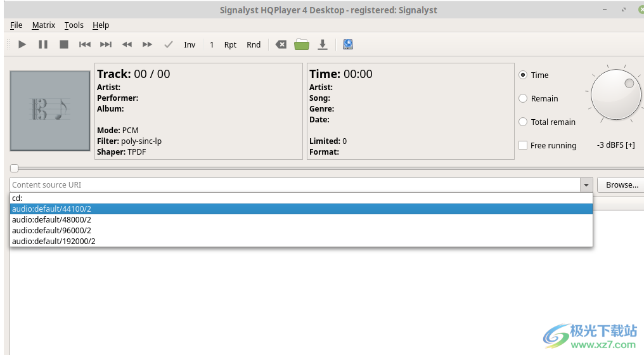Click the blue disc library icon
Screen dimensions: 644x355
pos(348,44)
